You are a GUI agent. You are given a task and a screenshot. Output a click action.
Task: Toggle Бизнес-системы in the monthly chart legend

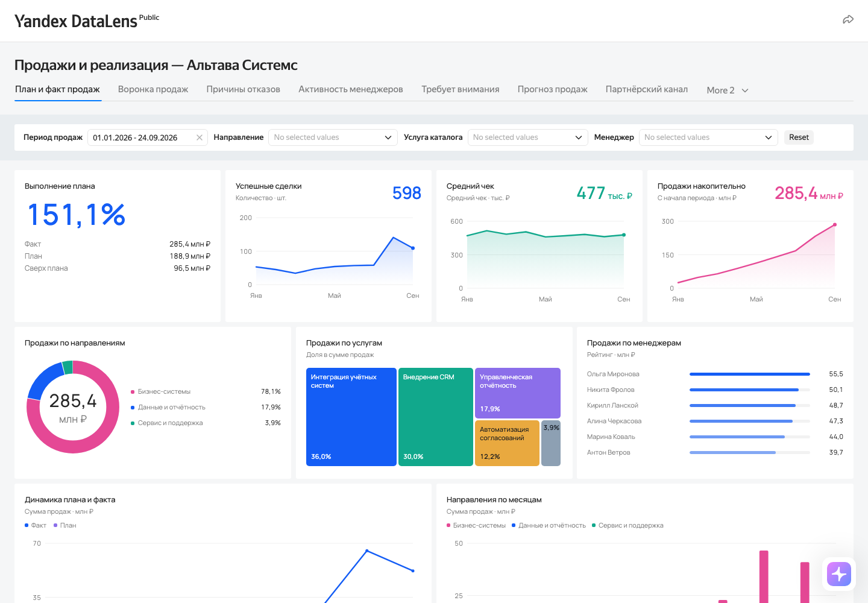pos(476,526)
